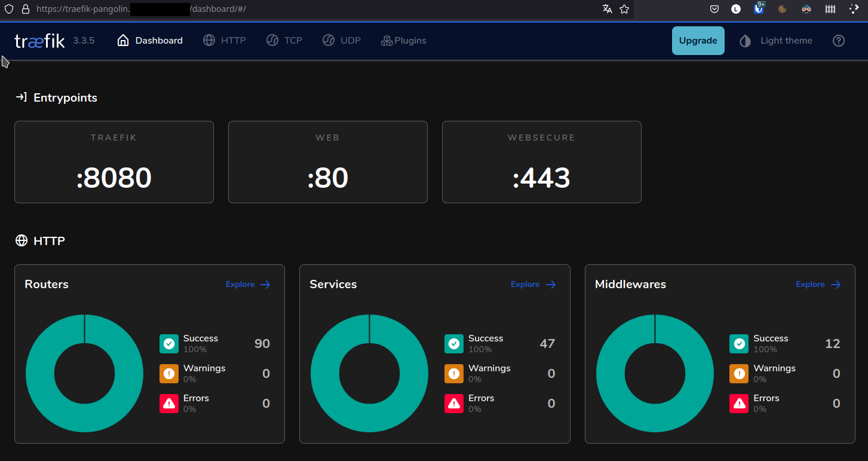
Task: Click the version number 3.3.5
Action: click(84, 41)
